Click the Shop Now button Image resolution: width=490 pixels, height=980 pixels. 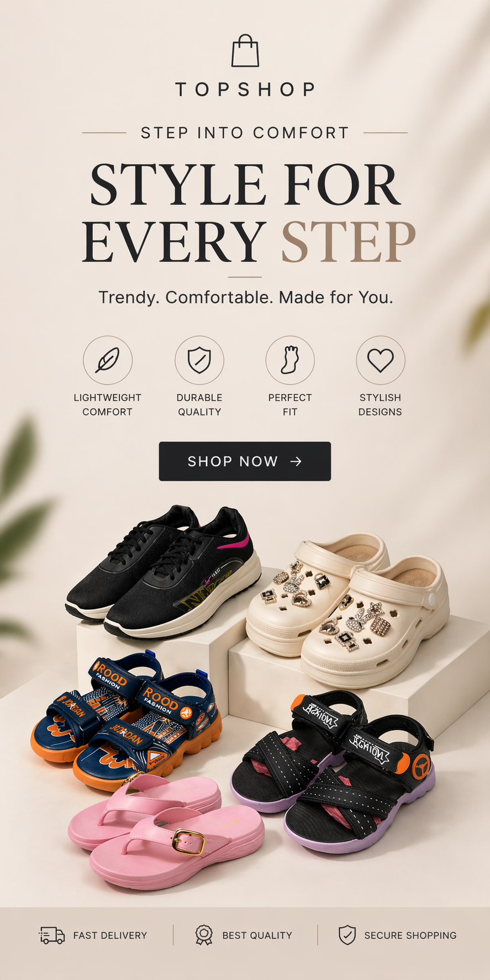tap(245, 461)
